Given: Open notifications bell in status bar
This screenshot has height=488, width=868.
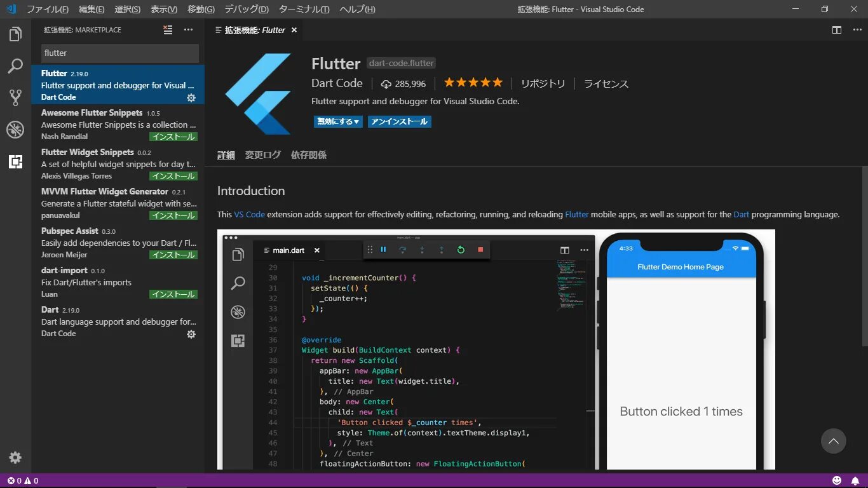Looking at the screenshot, I should pyautogui.click(x=855, y=481).
